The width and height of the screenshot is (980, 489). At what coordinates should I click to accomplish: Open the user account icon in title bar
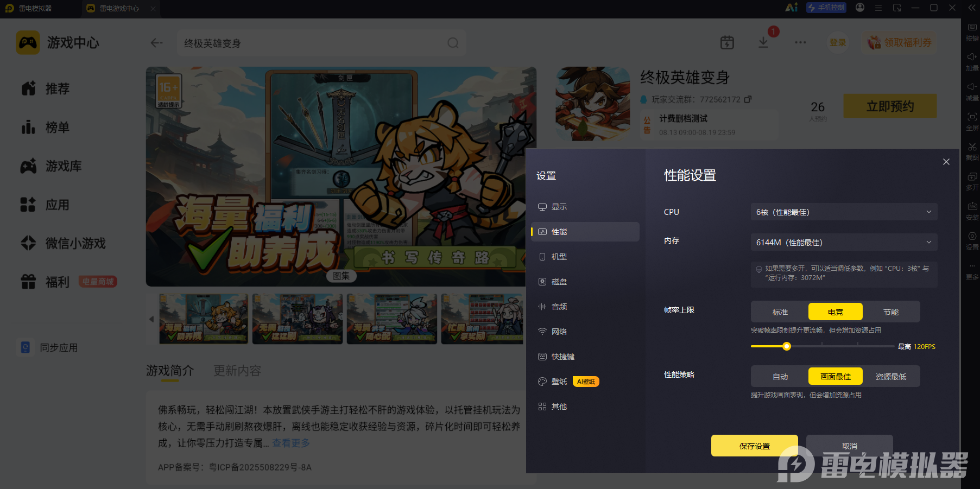(860, 8)
